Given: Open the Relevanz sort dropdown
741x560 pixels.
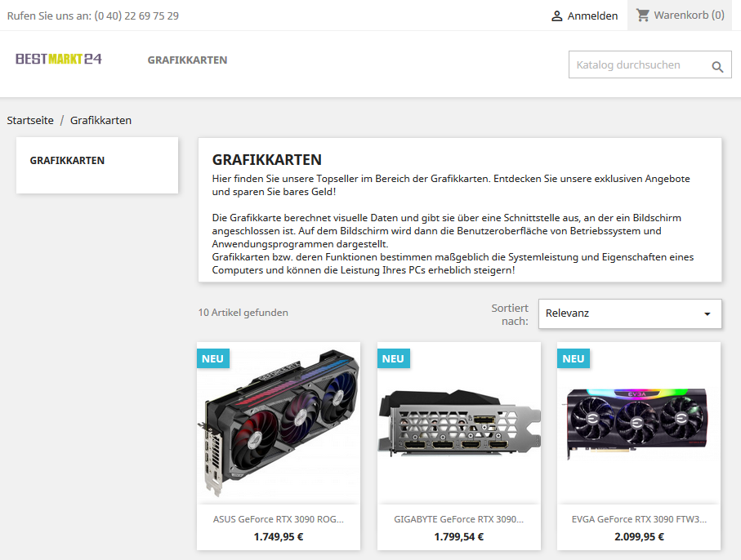Looking at the screenshot, I should pyautogui.click(x=630, y=313).
